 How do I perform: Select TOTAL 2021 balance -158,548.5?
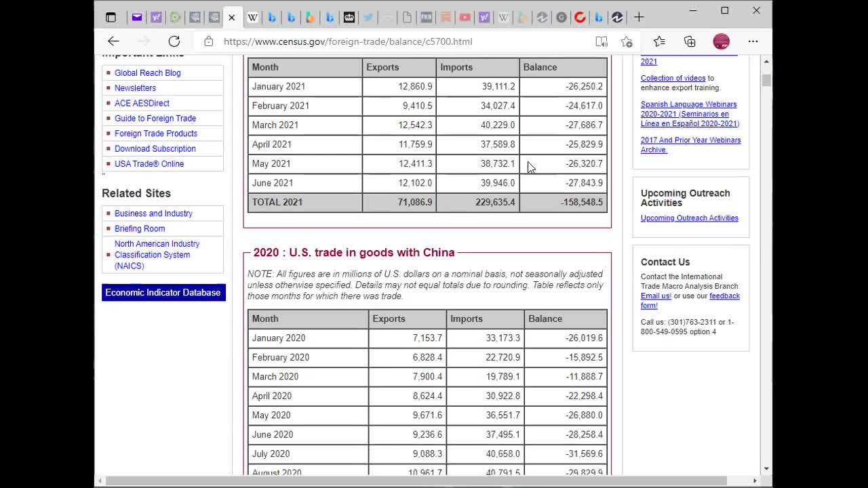click(x=581, y=202)
